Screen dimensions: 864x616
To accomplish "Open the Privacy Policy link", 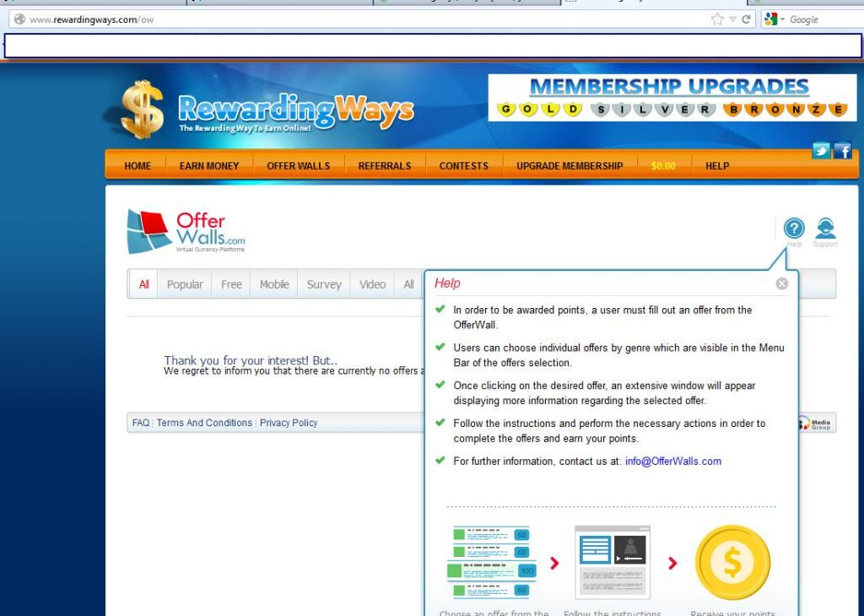I will 289,423.
